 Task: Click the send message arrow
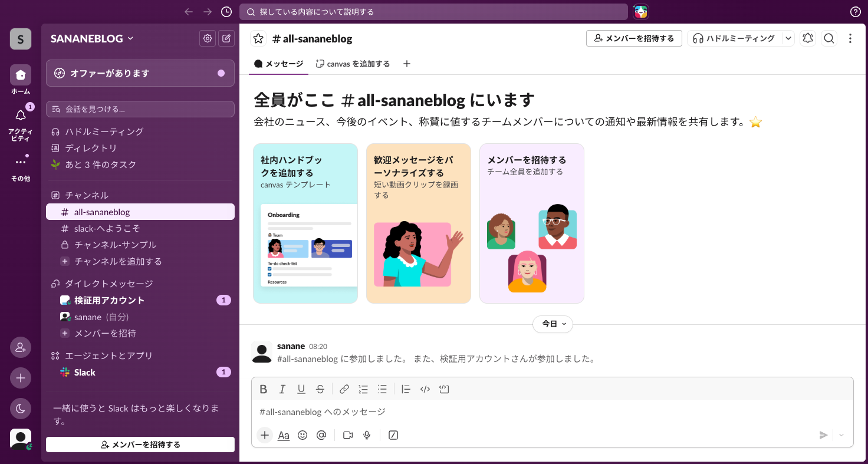click(x=824, y=435)
